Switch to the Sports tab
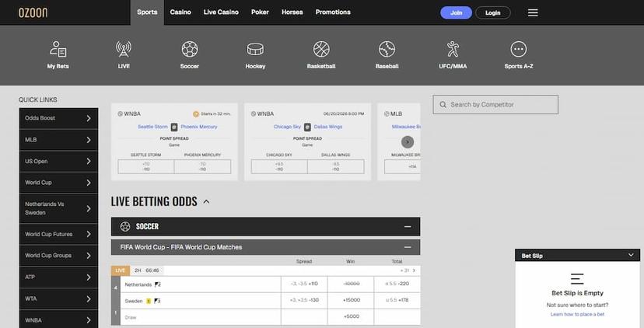Image resolution: width=644 pixels, height=328 pixels. (x=147, y=12)
